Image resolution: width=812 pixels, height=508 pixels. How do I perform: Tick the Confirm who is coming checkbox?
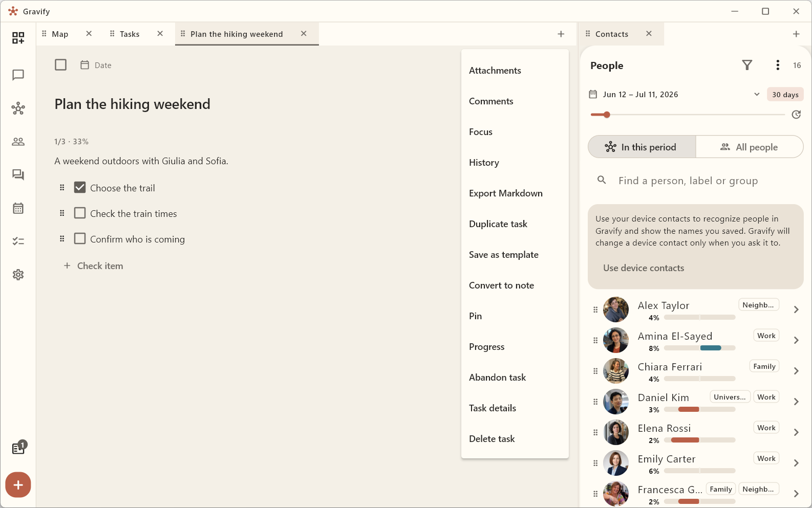point(80,238)
